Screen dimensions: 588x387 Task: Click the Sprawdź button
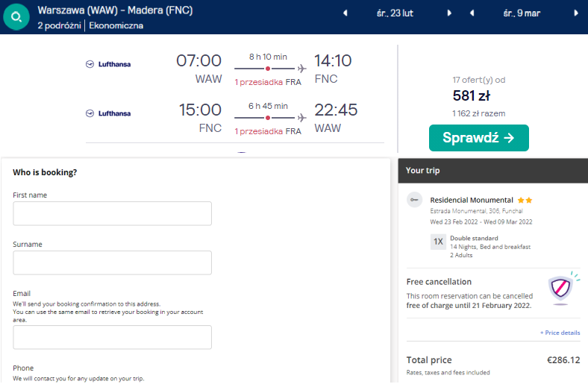click(478, 138)
